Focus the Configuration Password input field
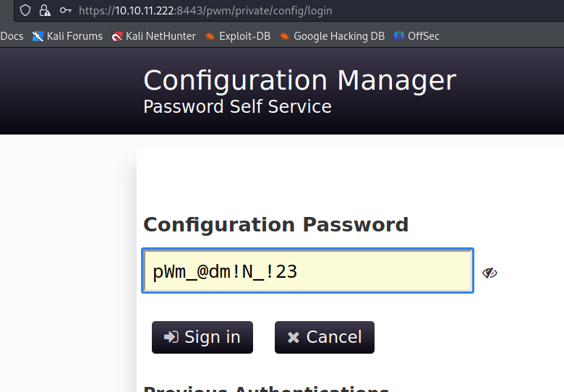Viewport: 564px width, 392px height. [308, 271]
